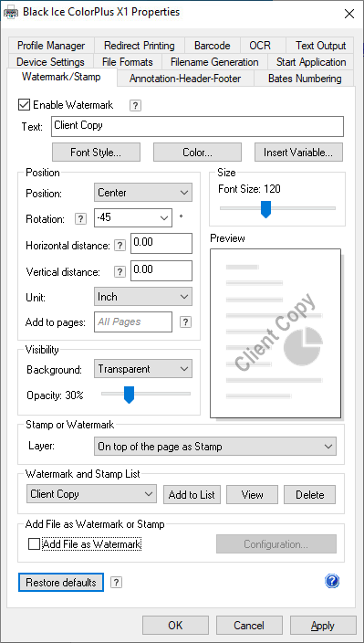Switch to the File Formats tab
The height and width of the screenshot is (643, 364).
[128, 62]
